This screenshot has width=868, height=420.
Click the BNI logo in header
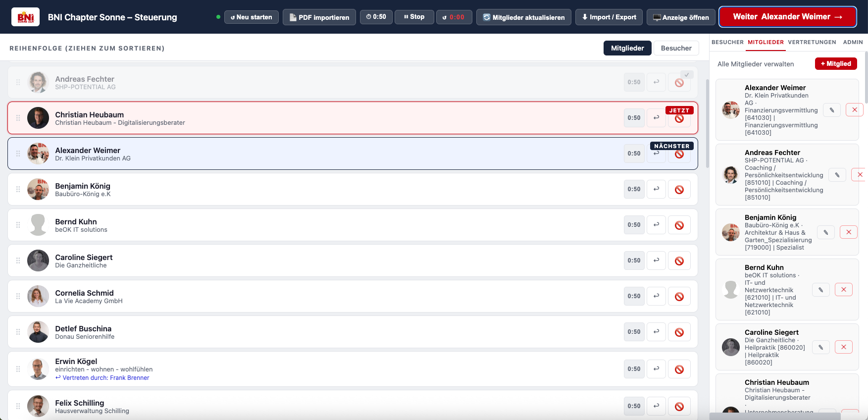26,17
